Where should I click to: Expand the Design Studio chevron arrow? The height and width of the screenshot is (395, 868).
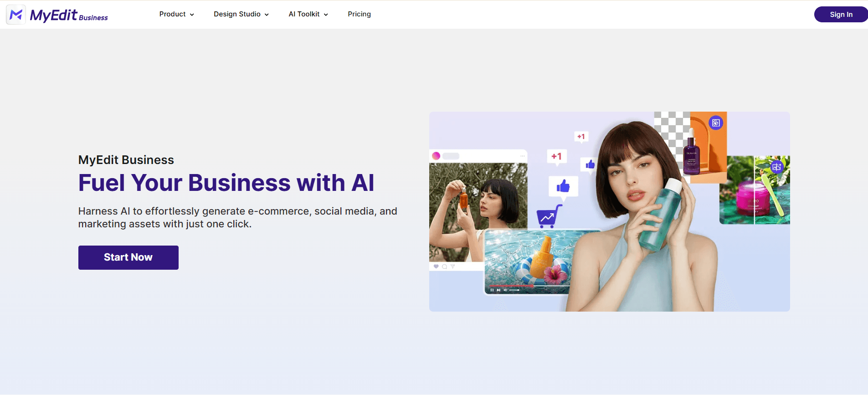(x=267, y=15)
